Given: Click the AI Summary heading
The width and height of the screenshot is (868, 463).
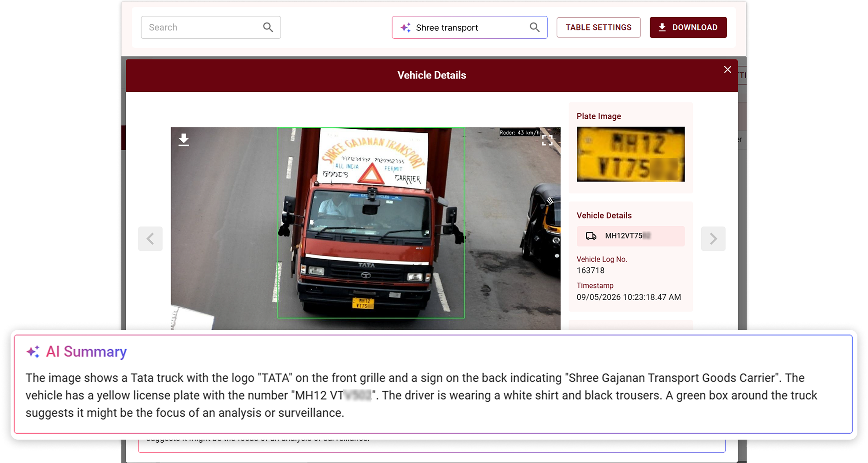Looking at the screenshot, I should click(86, 351).
